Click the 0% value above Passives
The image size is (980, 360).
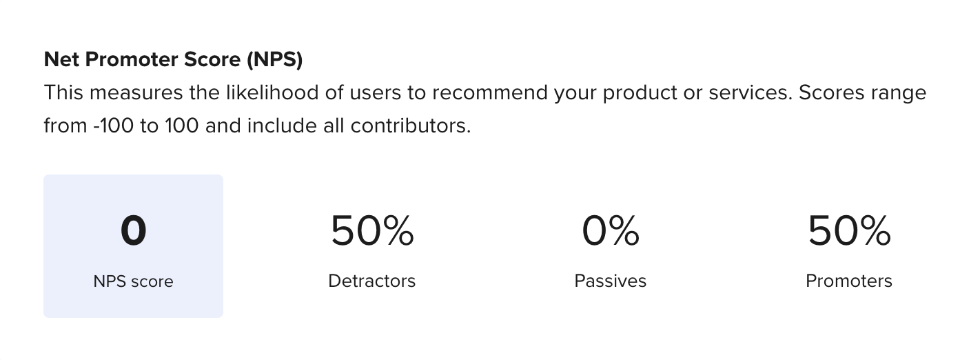coord(611,230)
